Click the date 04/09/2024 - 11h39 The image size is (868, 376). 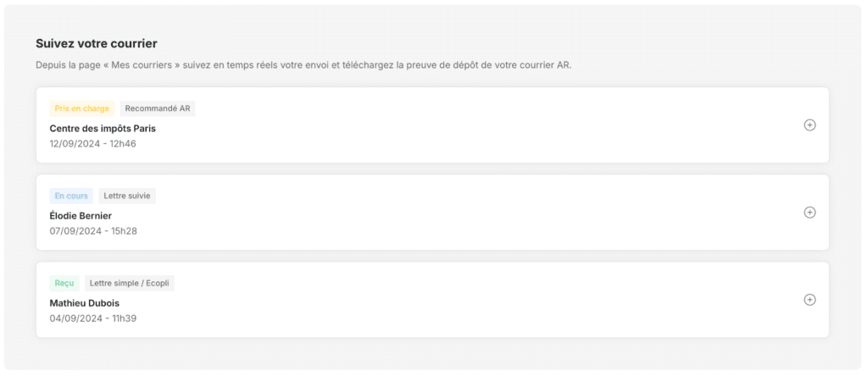(93, 318)
